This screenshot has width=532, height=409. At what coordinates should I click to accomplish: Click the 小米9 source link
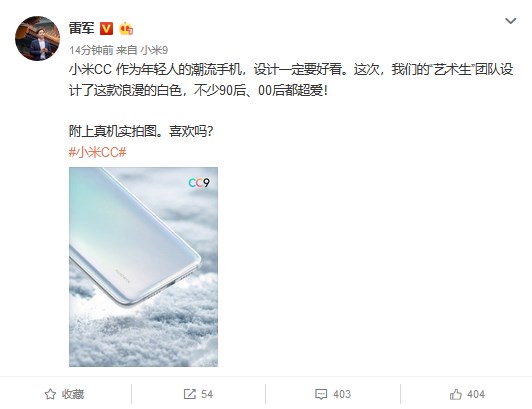(x=154, y=51)
